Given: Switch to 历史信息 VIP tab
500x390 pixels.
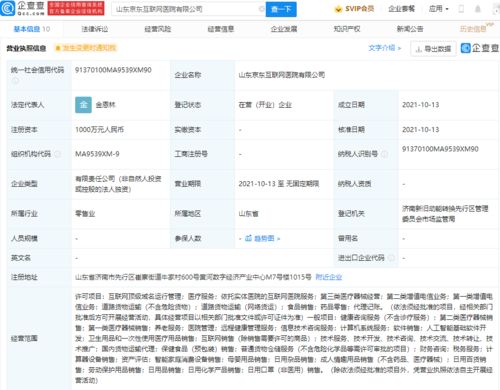Looking at the screenshot, I should coord(476,28).
